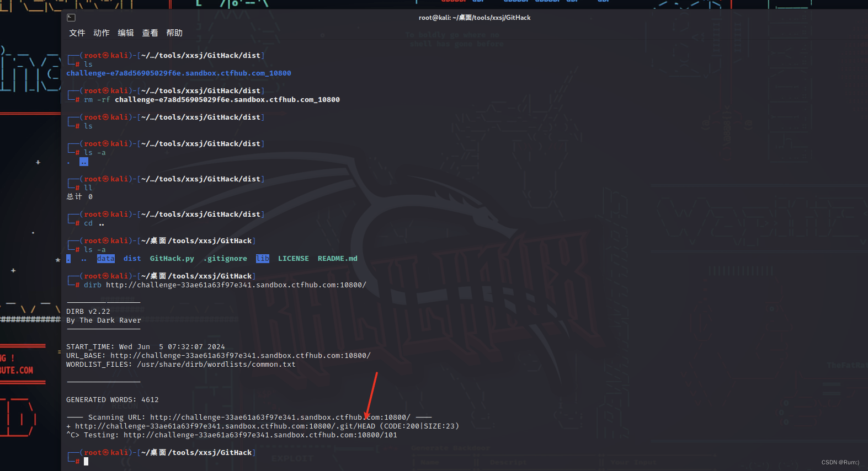Click the terminal cursor at the last prompt
Screen dimensions: 868x471
86,461
